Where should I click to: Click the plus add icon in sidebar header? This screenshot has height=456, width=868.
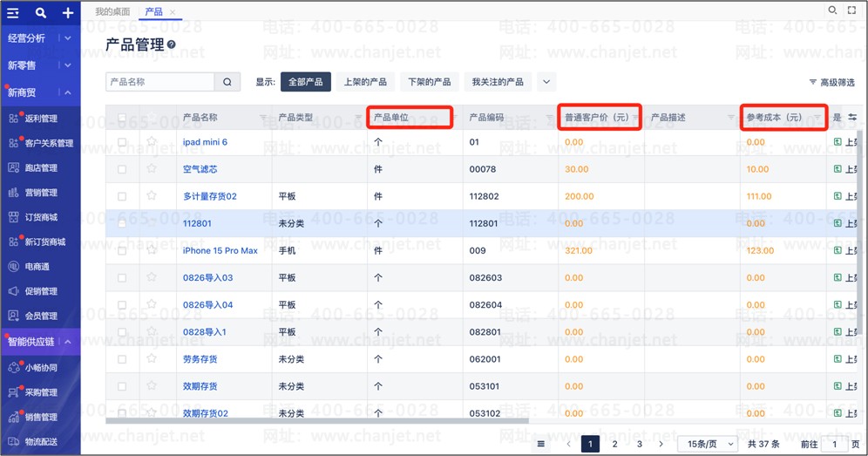click(67, 13)
